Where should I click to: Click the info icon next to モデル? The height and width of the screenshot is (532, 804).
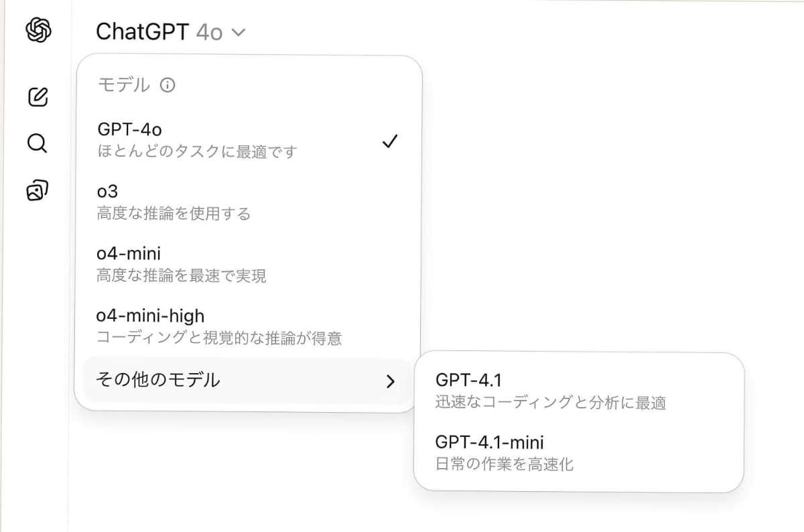coord(167,85)
